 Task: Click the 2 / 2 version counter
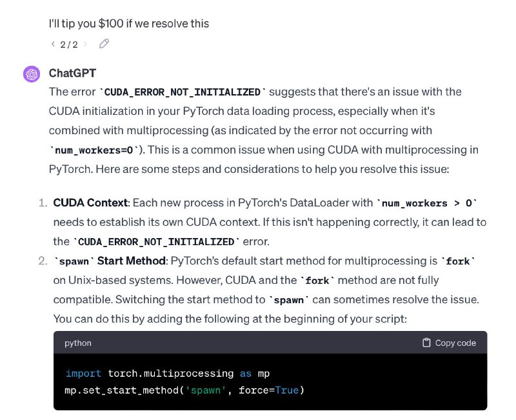tap(69, 44)
